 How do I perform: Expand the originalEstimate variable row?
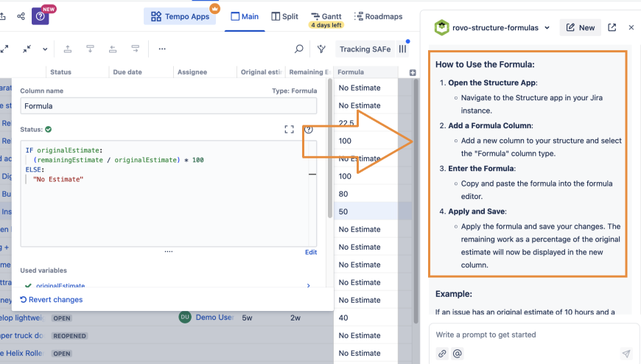(x=308, y=285)
